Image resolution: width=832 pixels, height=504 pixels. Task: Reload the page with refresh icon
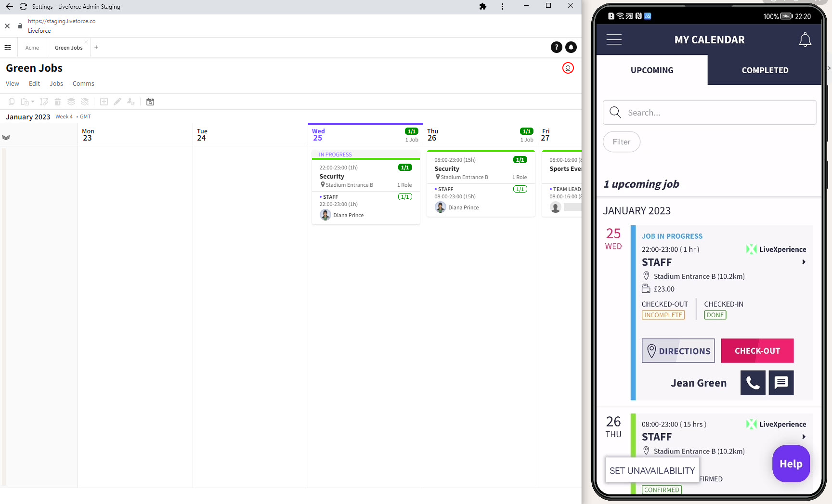[23, 7]
